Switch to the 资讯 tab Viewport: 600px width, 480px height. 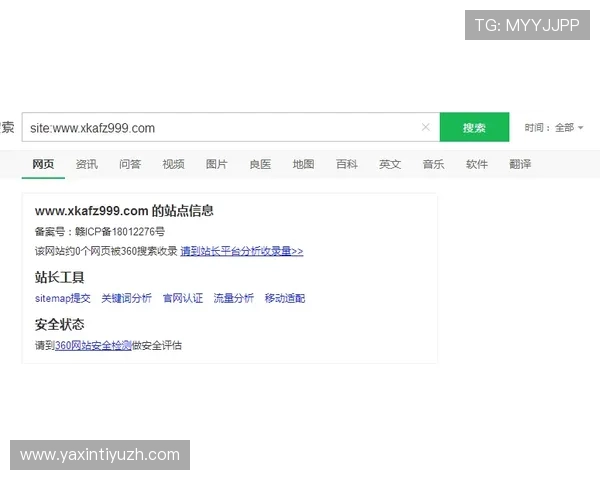pos(87,164)
